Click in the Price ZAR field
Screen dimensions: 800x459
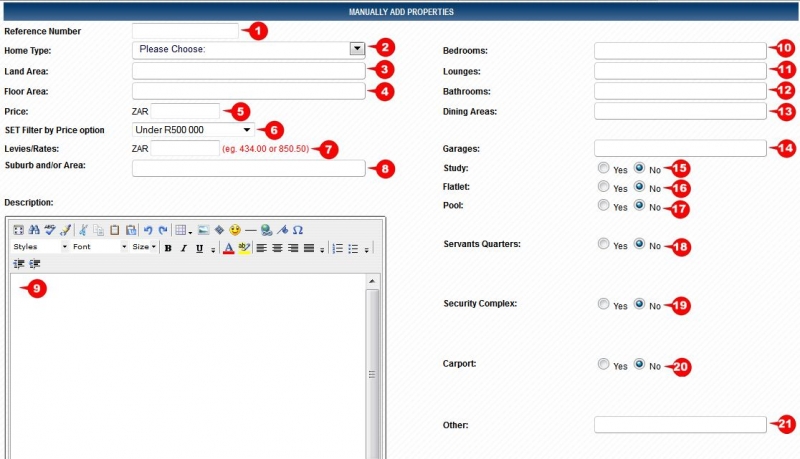click(x=185, y=111)
